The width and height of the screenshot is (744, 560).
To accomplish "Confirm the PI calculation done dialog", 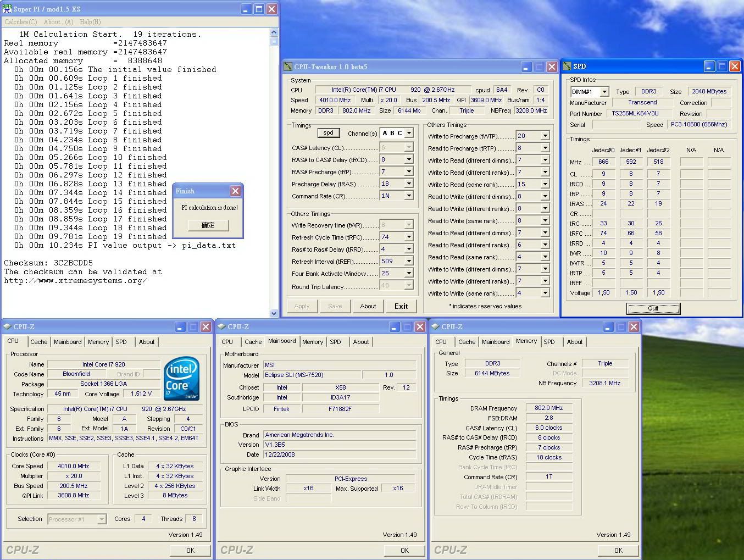I will (208, 225).
